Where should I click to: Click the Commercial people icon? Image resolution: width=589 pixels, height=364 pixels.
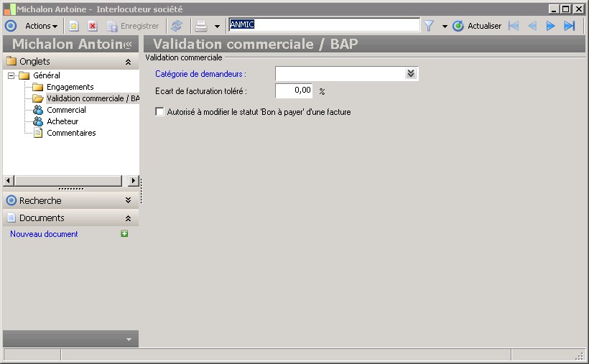[38, 110]
